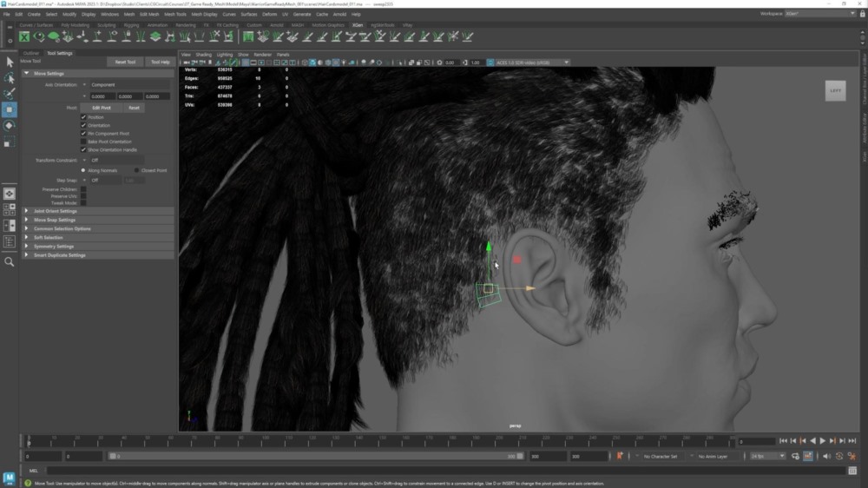Activate the Scale tool
Viewport: 868px width, 488px height.
pyautogui.click(x=10, y=142)
